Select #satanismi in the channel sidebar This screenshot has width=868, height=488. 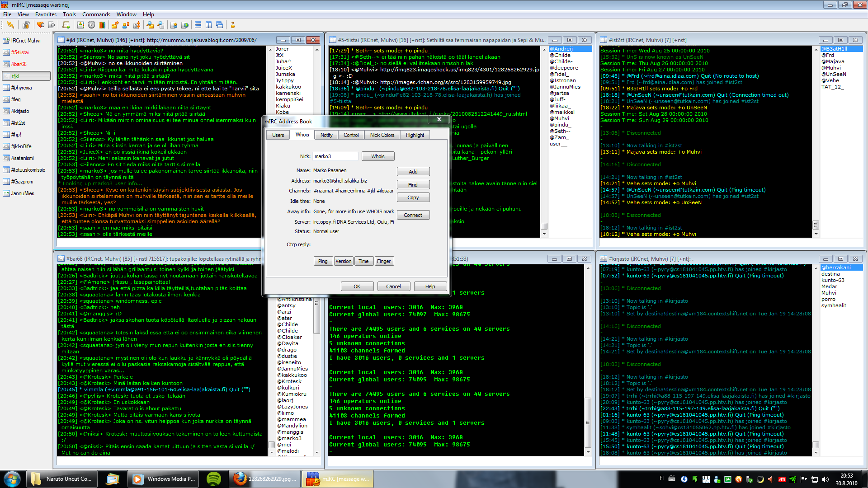[x=22, y=158]
